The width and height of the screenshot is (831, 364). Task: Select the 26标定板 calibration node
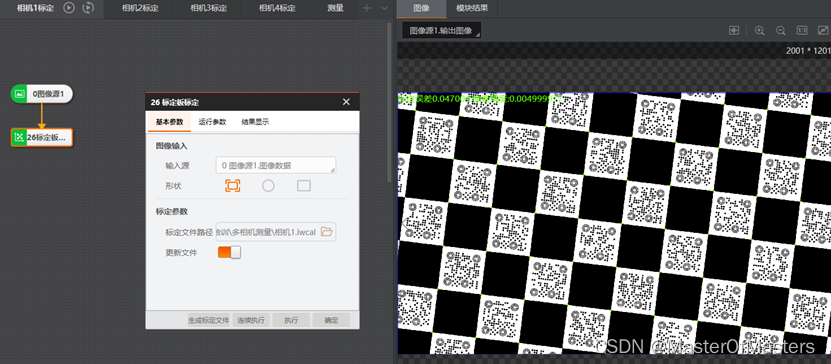coord(42,137)
